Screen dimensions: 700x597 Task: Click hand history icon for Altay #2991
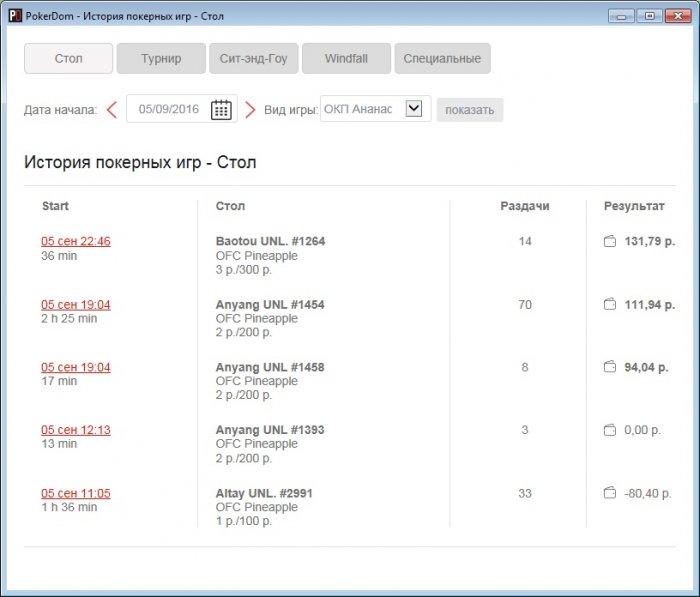[610, 493]
